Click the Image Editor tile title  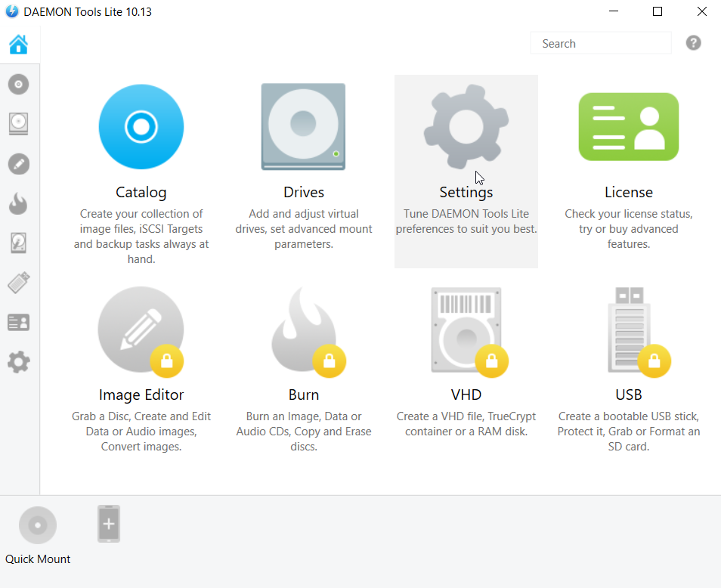click(141, 395)
